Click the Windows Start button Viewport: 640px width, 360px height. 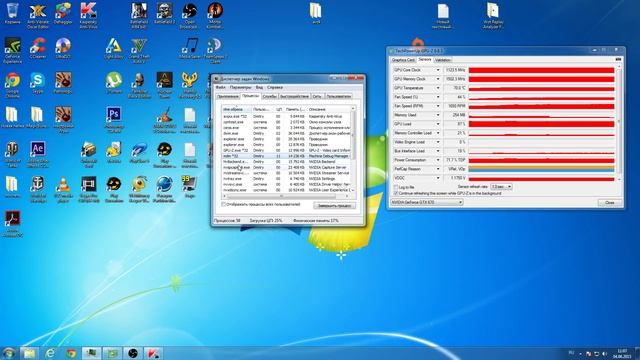pos(9,353)
